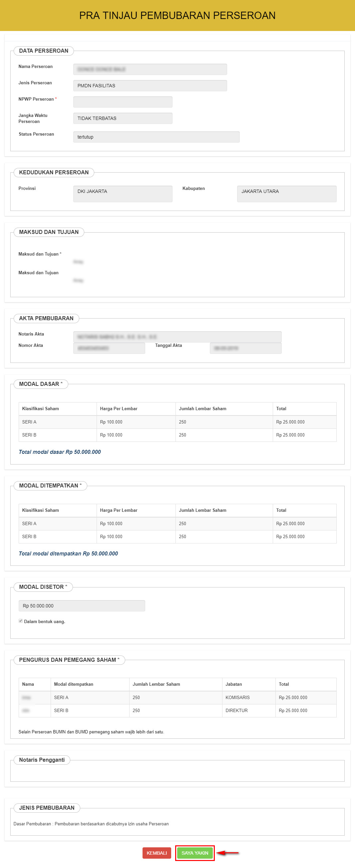Click Total modal dasar Rp 50.000.000 text
Viewport: 355px width, 868px height.
(60, 452)
